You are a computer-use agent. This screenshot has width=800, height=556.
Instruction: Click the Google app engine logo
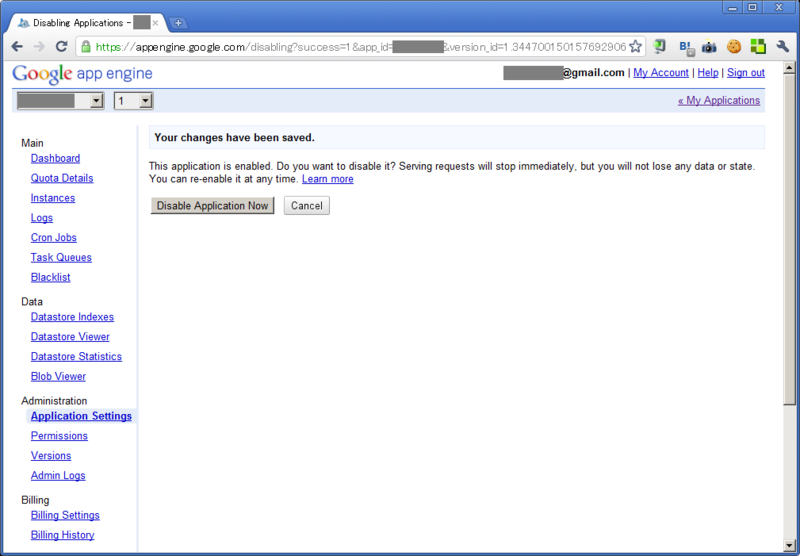click(x=82, y=74)
